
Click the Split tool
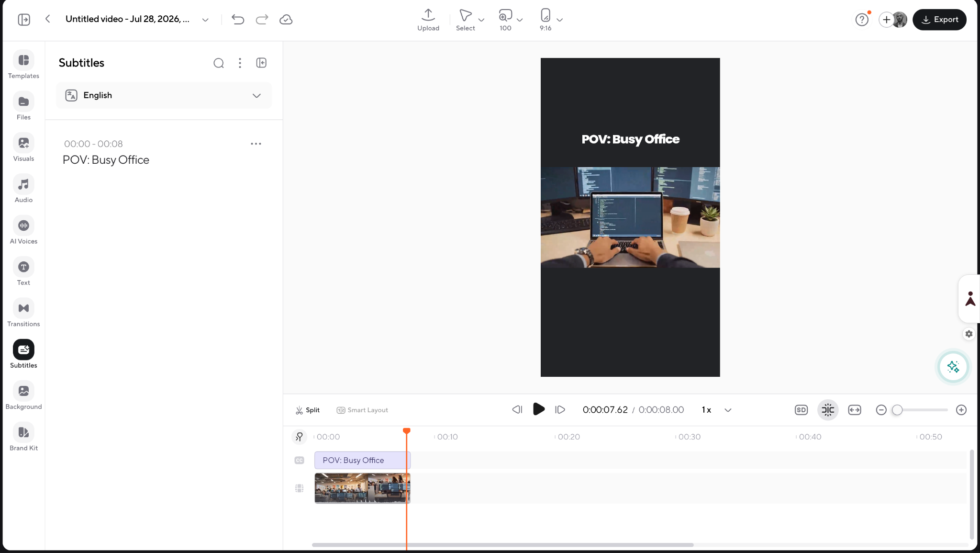[x=308, y=410]
